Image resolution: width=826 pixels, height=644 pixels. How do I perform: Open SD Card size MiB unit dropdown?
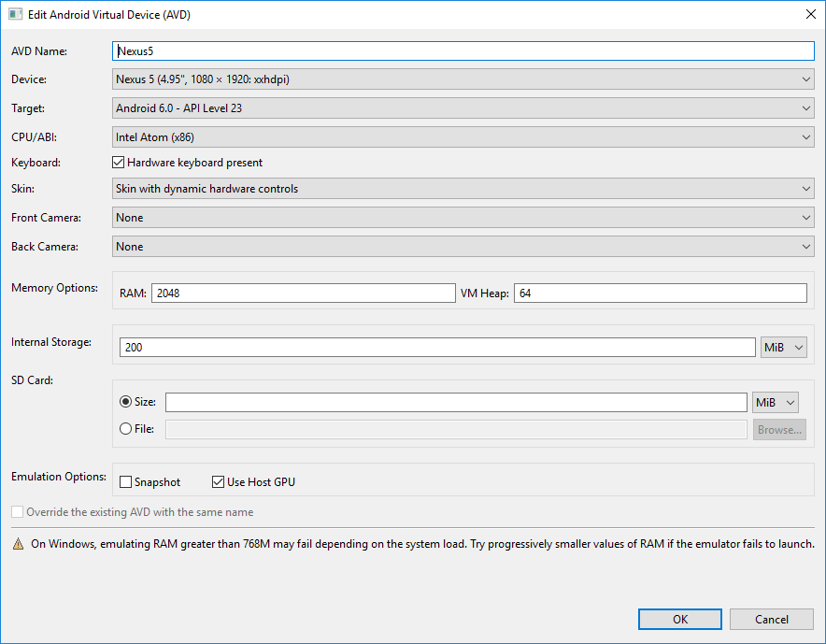[x=775, y=403]
